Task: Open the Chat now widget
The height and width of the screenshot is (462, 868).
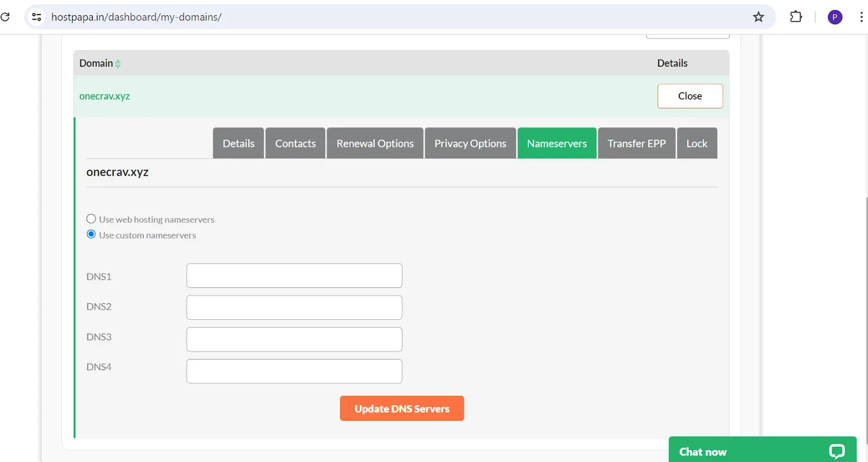Action: tap(762, 450)
